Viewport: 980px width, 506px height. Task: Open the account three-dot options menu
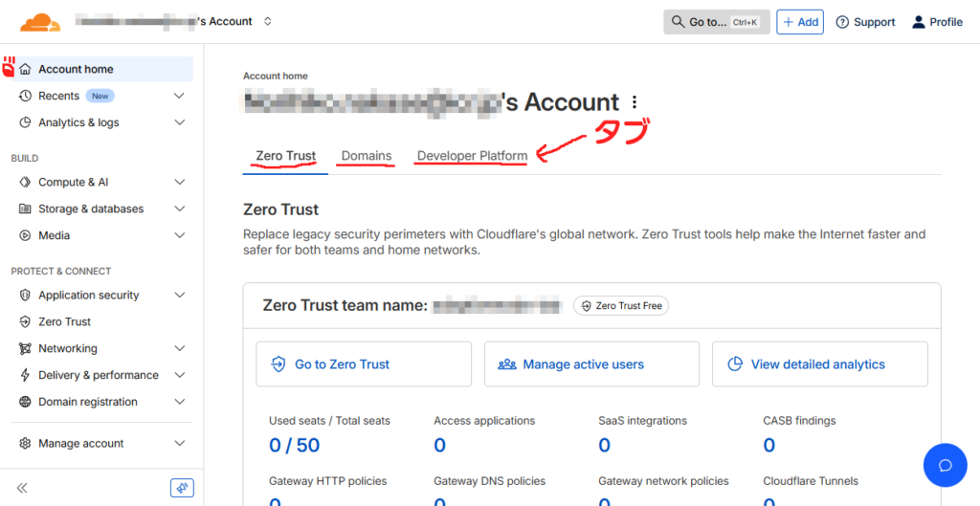click(x=634, y=102)
